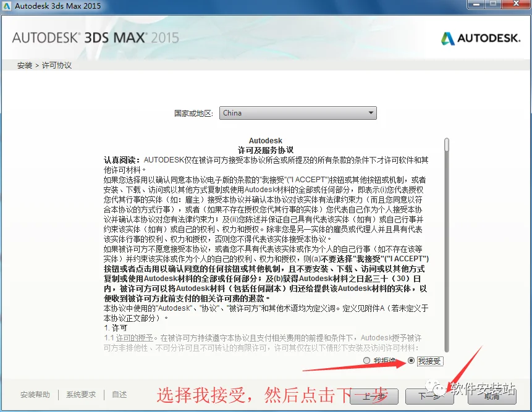
Task: Click the license agreement scrollbar thumb
Action: pos(447,145)
